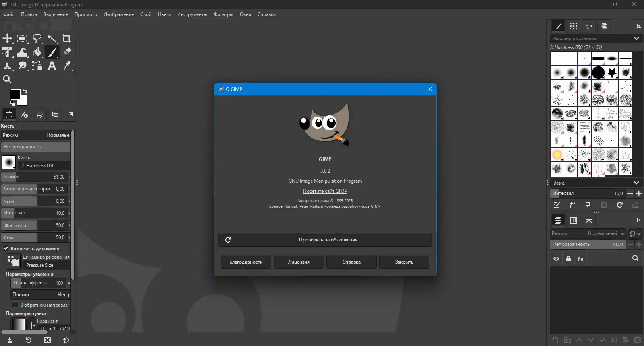The image size is (644, 346).
Task: Edit the selected brush
Action: (557, 205)
